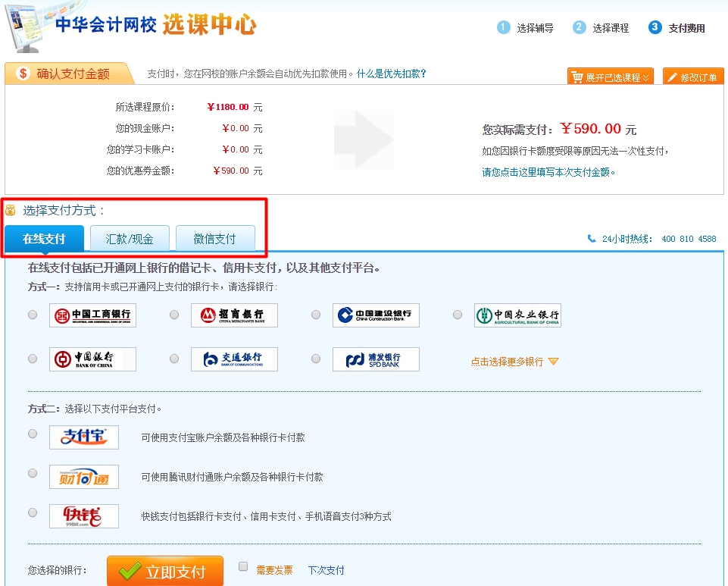Select the 中国工商银行 bank logo

pyautogui.click(x=94, y=315)
